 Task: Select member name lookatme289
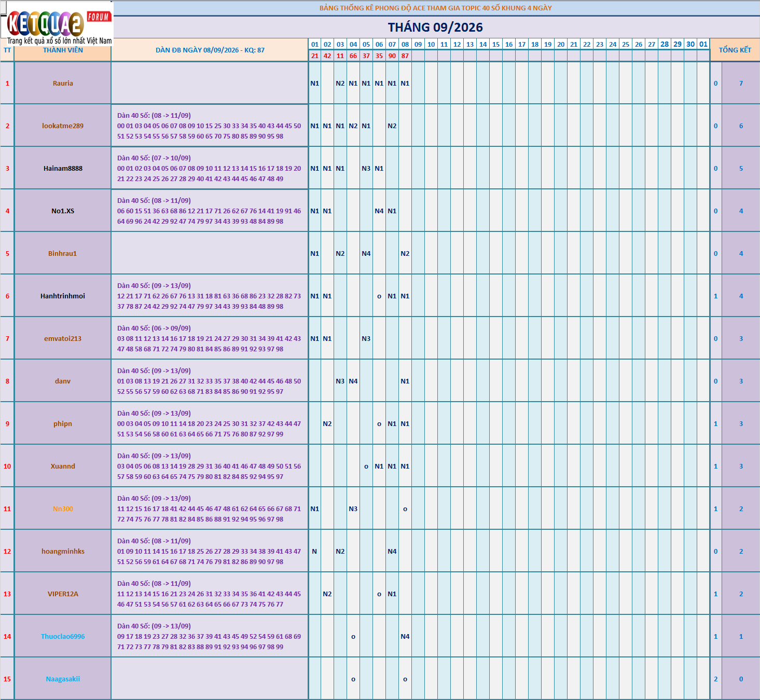pyautogui.click(x=63, y=126)
